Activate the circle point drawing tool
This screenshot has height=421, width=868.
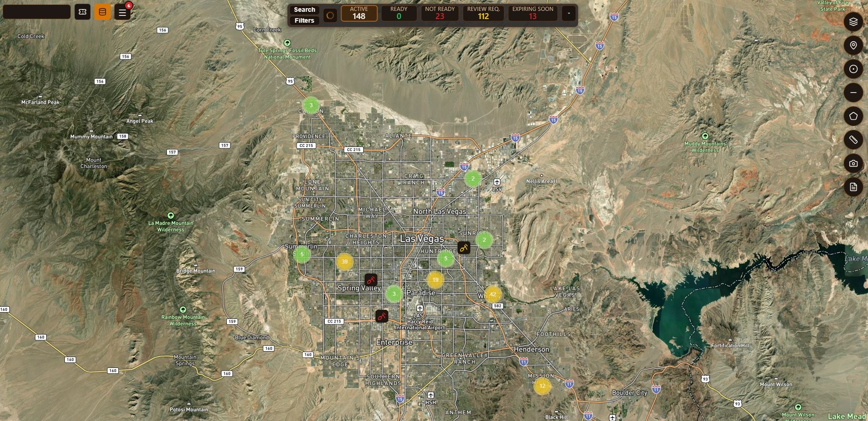[x=853, y=69]
